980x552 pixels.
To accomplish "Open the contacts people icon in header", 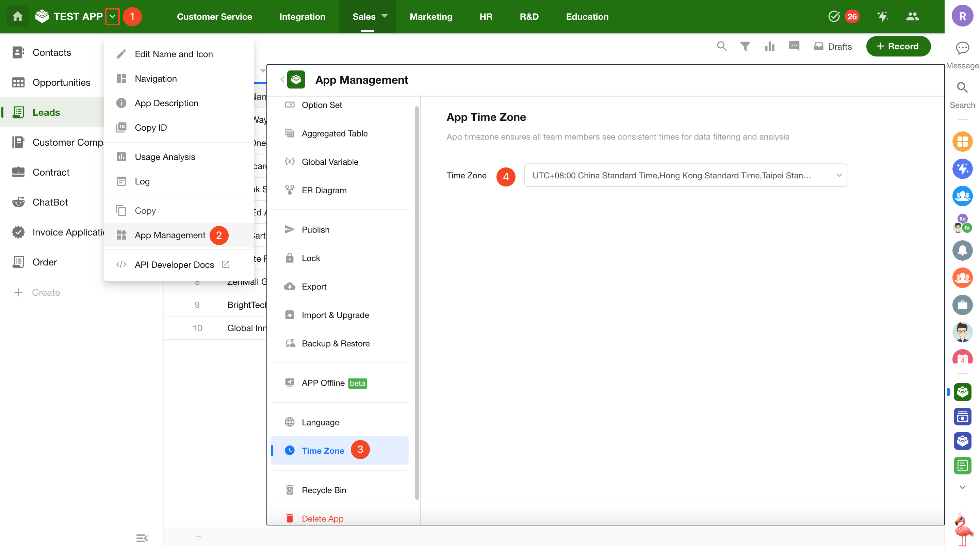I will click(x=912, y=16).
